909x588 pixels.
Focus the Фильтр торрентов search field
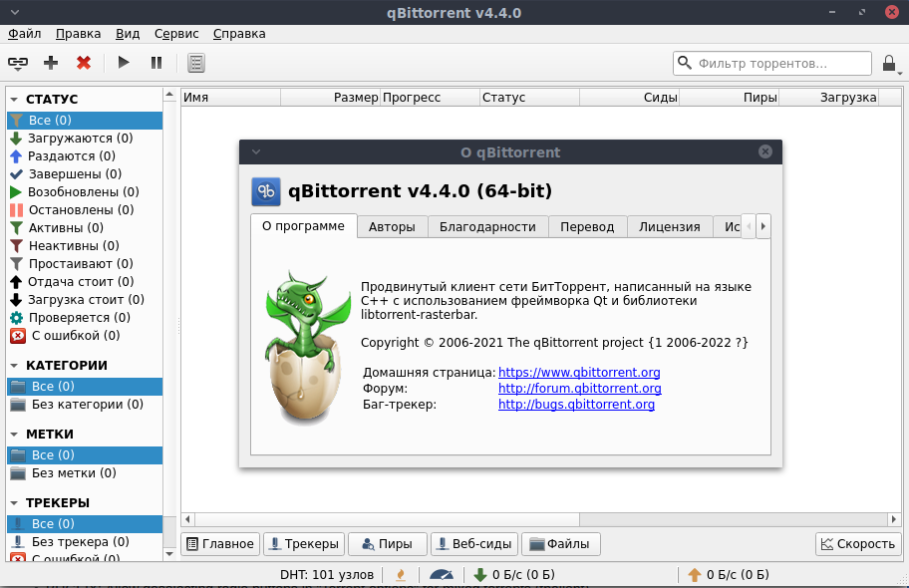772,63
